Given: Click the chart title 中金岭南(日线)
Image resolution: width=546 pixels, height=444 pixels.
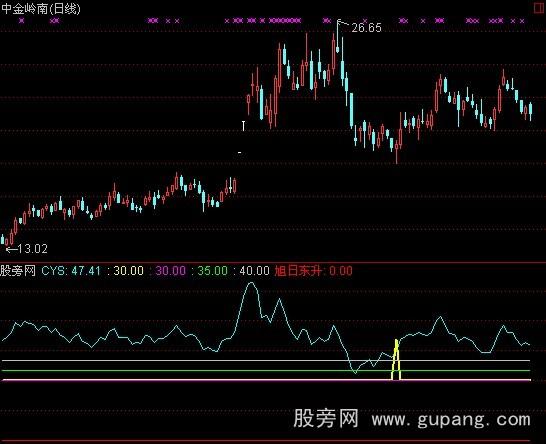Looking at the screenshot, I should (x=41, y=8).
